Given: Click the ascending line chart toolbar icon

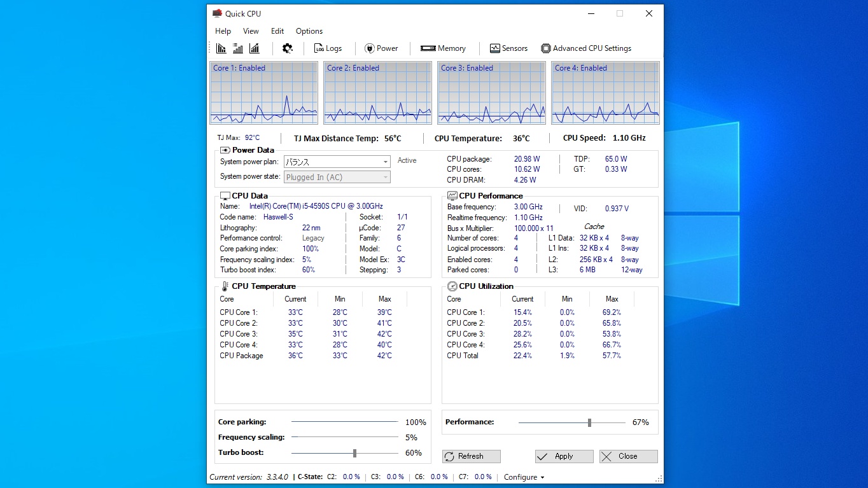Looking at the screenshot, I should pyautogui.click(x=254, y=48).
